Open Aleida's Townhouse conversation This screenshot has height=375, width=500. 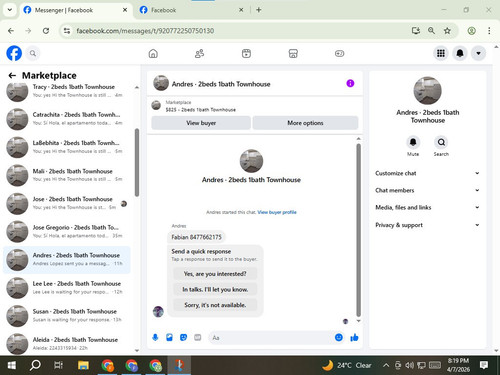(67, 343)
